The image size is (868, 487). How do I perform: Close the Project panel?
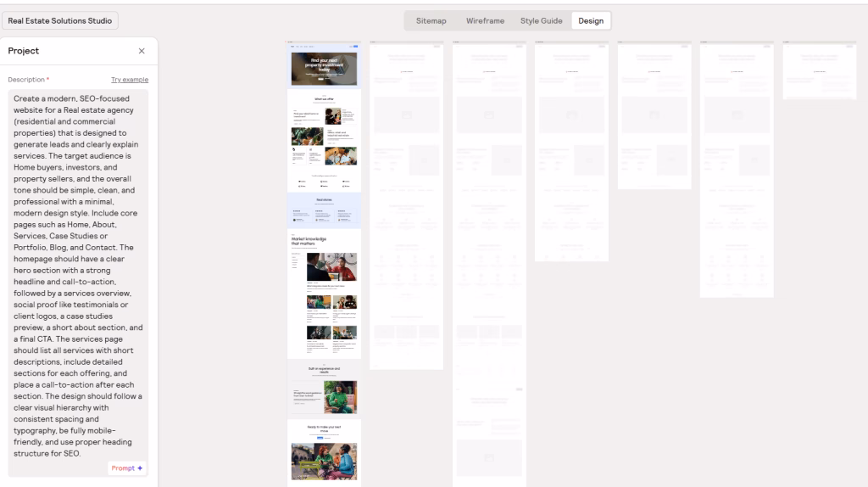pyautogui.click(x=142, y=51)
